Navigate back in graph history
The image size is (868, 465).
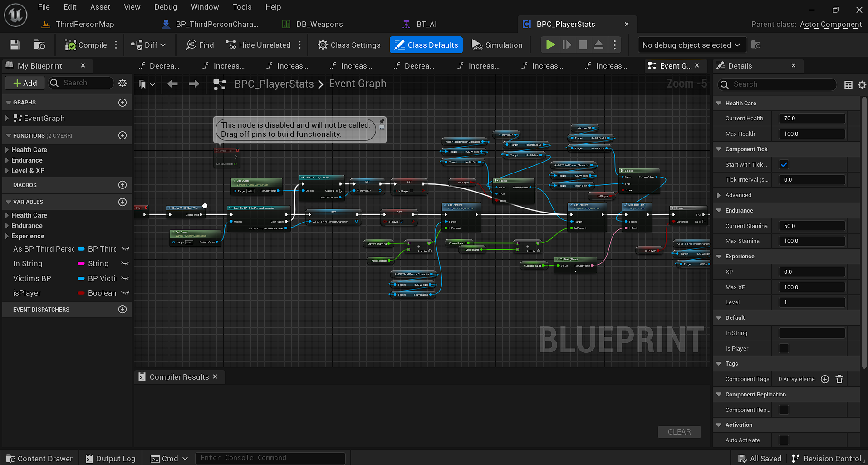(x=172, y=84)
